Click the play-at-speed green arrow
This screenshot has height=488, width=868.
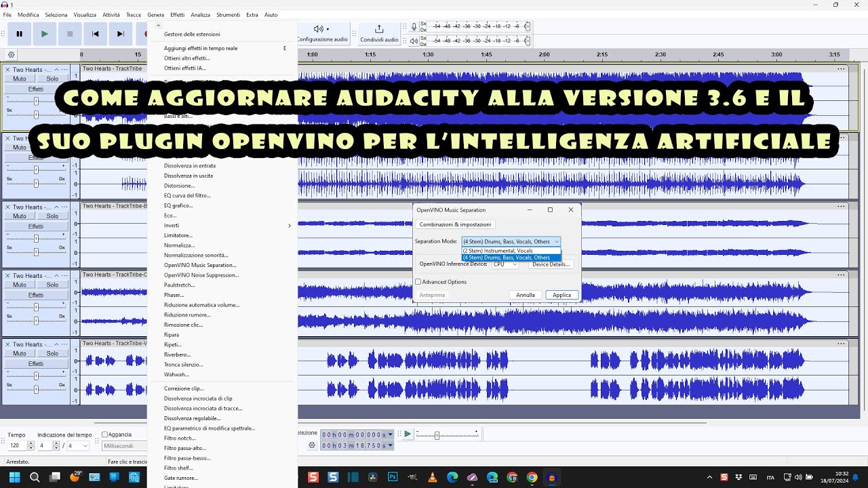(407, 434)
